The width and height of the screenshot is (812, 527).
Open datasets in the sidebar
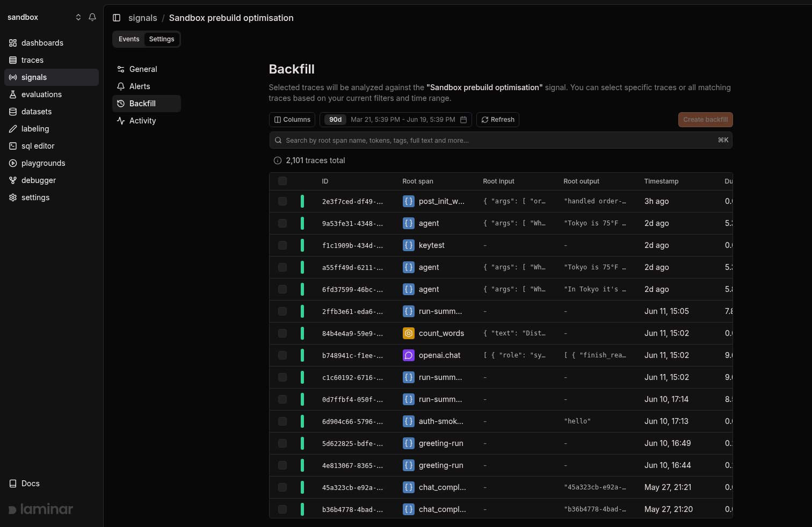tap(52, 112)
